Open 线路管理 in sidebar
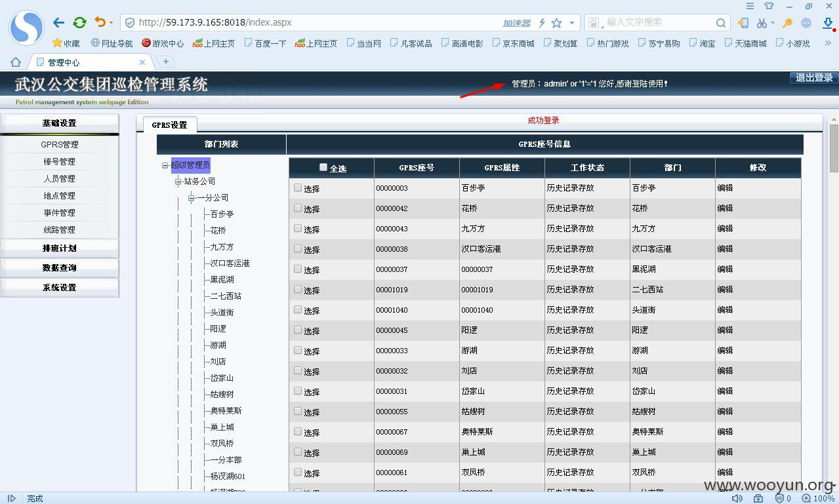This screenshot has height=504, width=839. pos(59,230)
